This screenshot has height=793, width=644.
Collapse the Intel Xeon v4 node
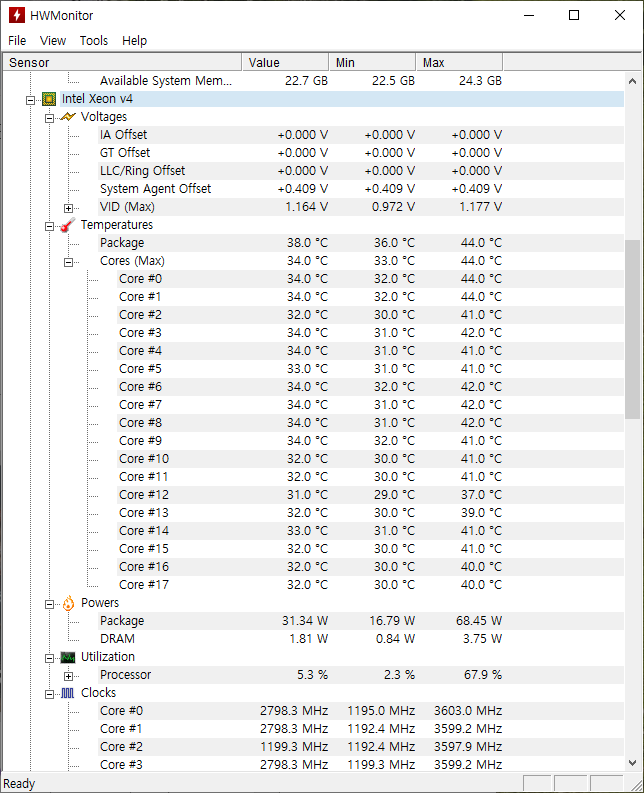30,100
